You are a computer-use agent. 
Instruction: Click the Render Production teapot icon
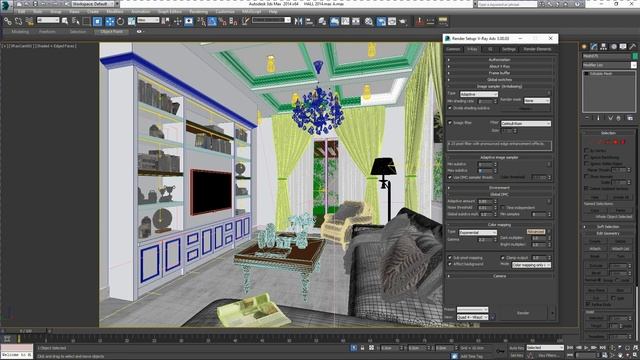[403, 21]
